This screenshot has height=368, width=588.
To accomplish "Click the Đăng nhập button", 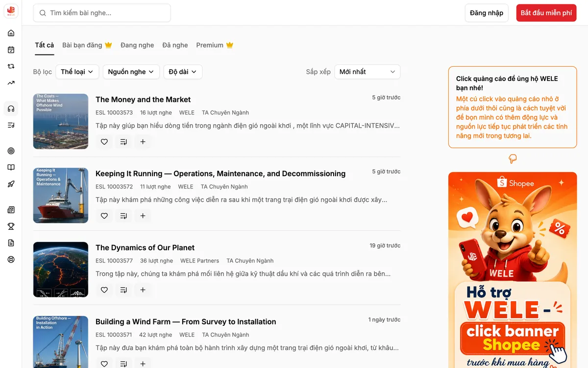I will (x=487, y=13).
